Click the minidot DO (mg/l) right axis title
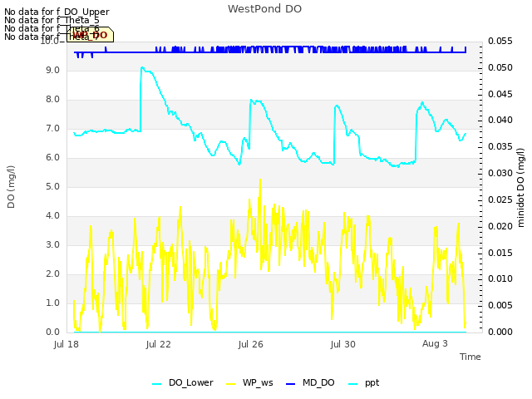 [520, 187]
